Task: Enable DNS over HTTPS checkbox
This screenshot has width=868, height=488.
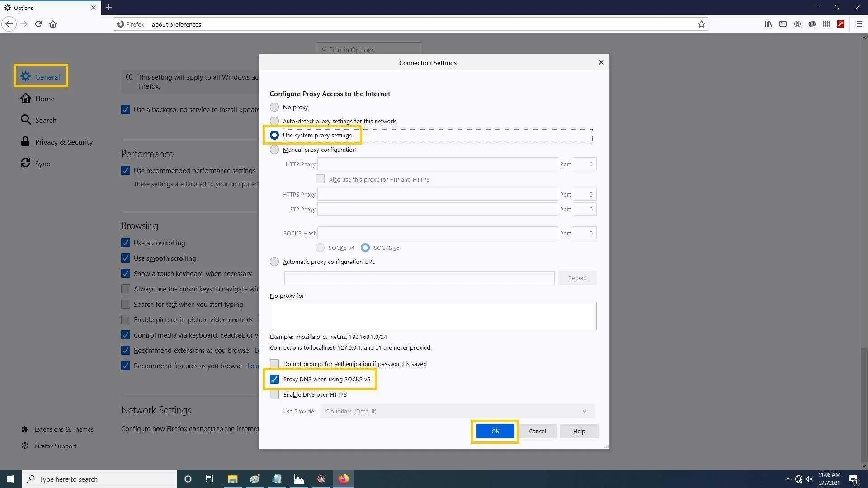Action: (x=274, y=394)
